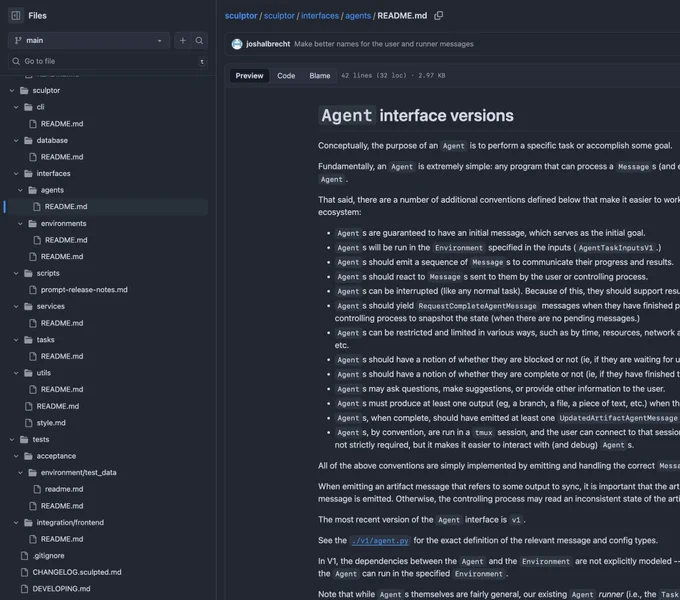Collapse the integration/frontend folder chevron
The height and width of the screenshot is (600, 680).
pyautogui.click(x=16, y=523)
